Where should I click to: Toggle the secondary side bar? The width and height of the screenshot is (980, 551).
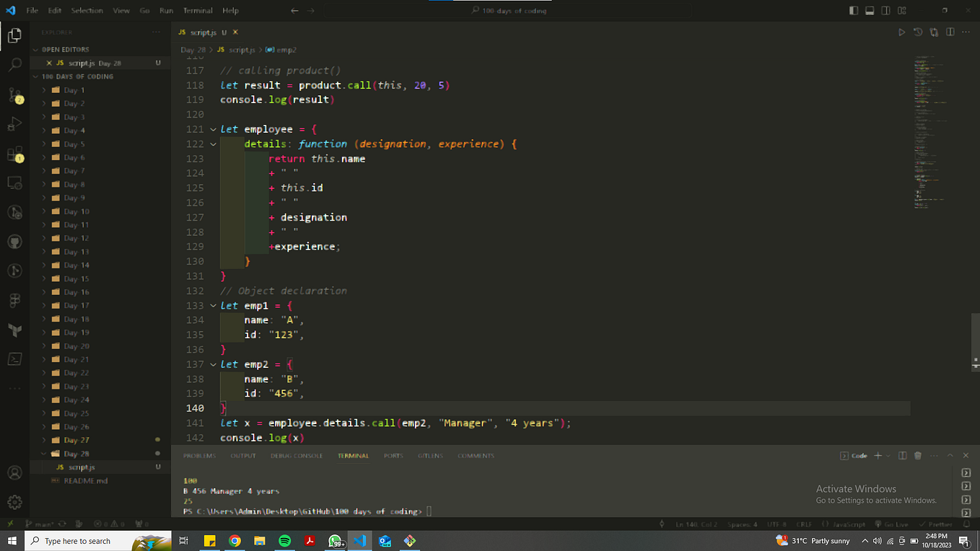tap(885, 11)
